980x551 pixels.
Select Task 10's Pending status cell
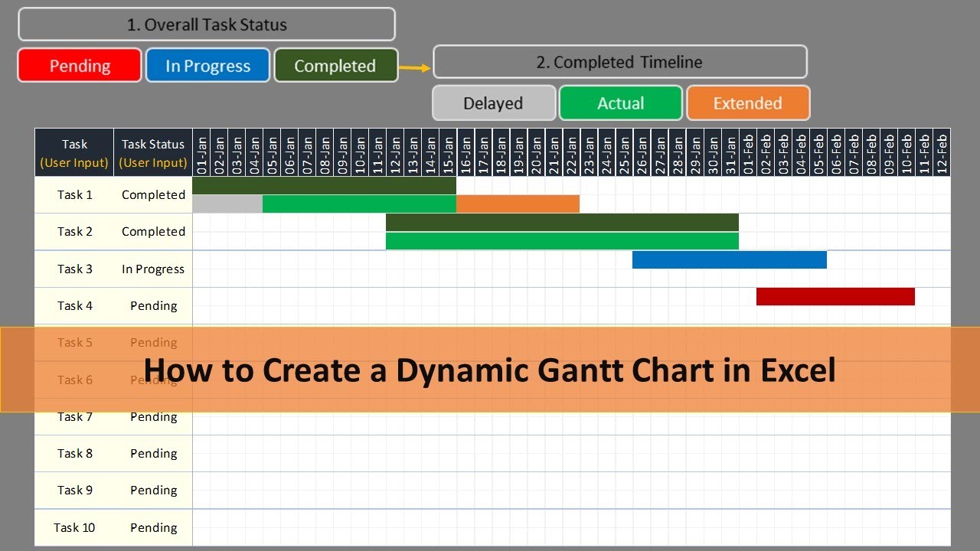click(153, 528)
